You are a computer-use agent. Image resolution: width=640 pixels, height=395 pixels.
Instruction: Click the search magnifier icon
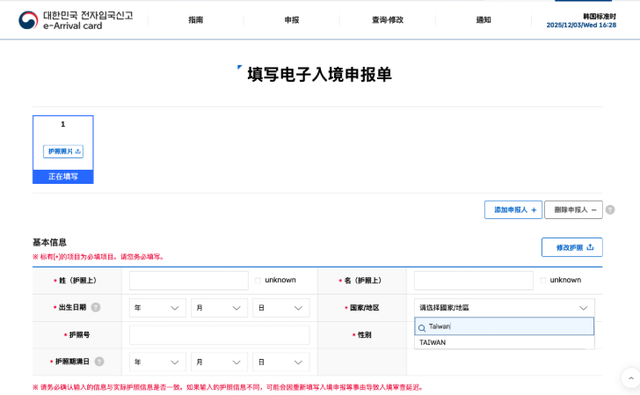pyautogui.click(x=422, y=328)
